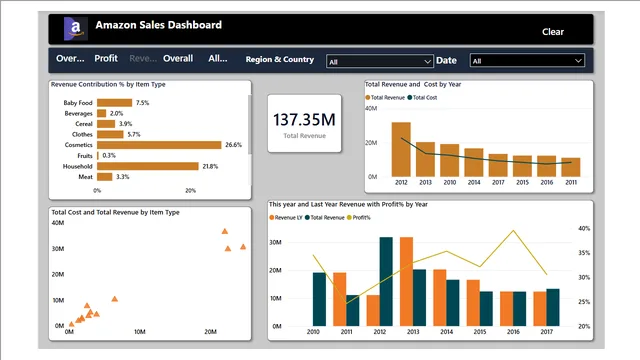Click the Household label
Screen dimensions: 640x360
point(78,166)
